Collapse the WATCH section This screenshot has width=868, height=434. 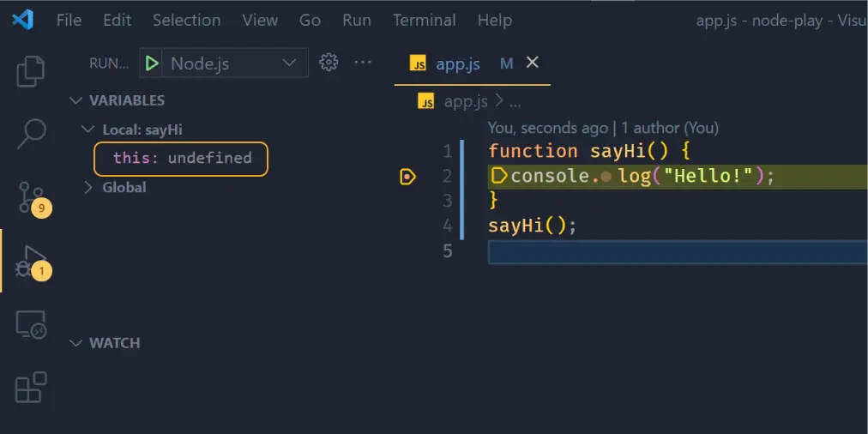(75, 343)
